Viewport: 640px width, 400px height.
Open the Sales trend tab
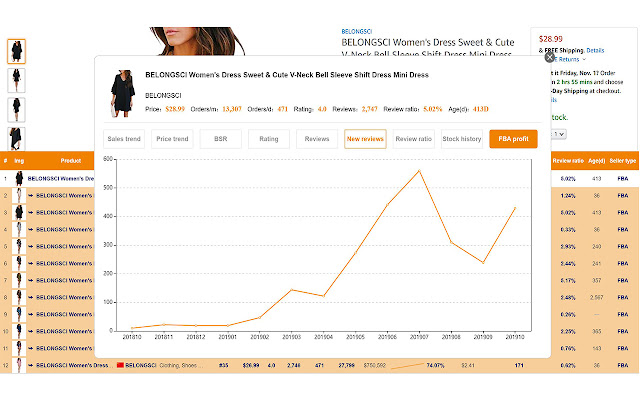tap(124, 139)
